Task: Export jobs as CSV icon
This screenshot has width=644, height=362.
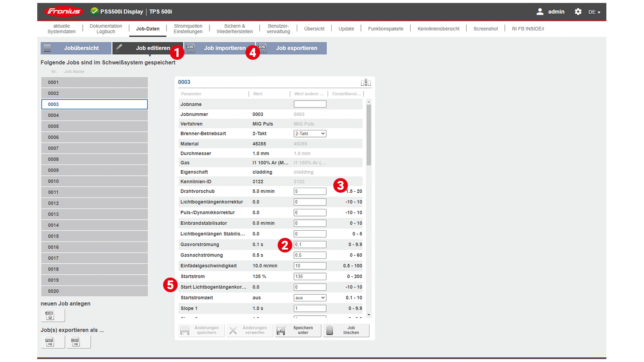Action: (75, 342)
